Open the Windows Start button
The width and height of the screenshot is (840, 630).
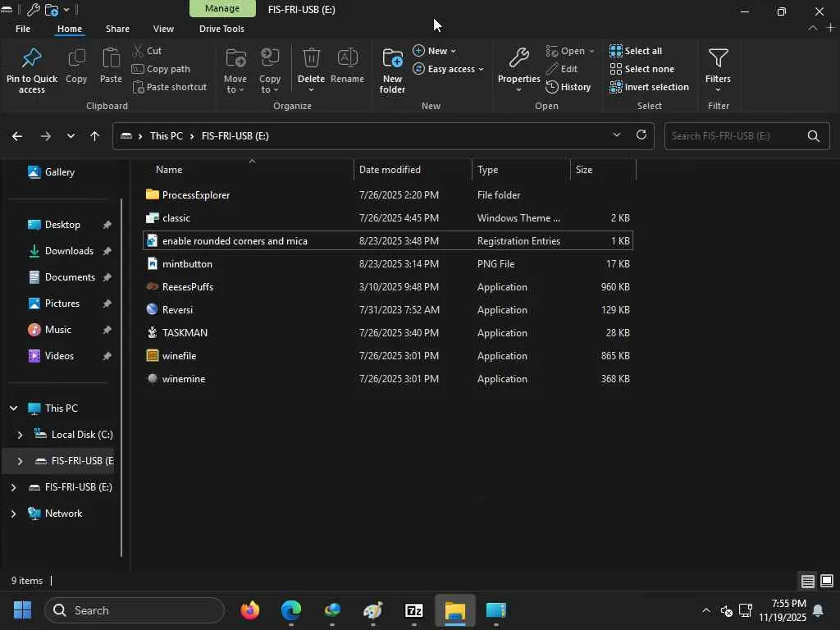pyautogui.click(x=22, y=610)
